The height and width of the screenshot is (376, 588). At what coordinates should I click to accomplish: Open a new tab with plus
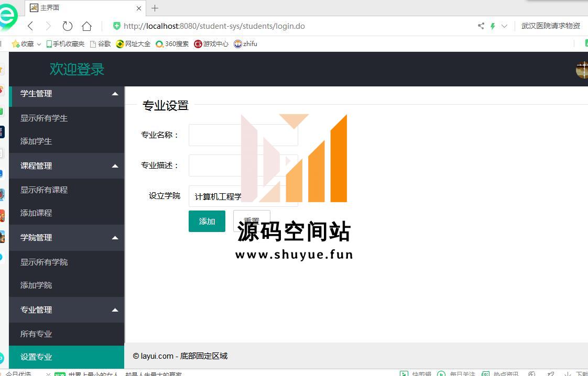(155, 8)
